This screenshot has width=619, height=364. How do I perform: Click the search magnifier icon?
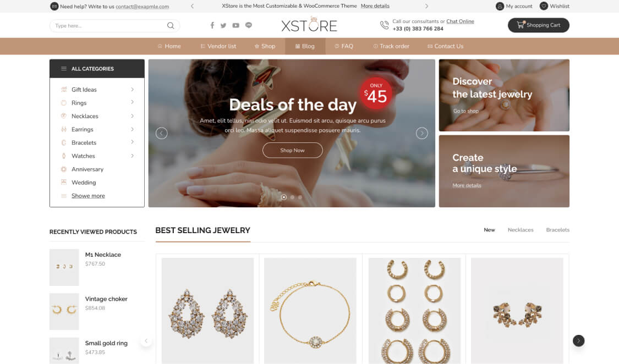[171, 26]
